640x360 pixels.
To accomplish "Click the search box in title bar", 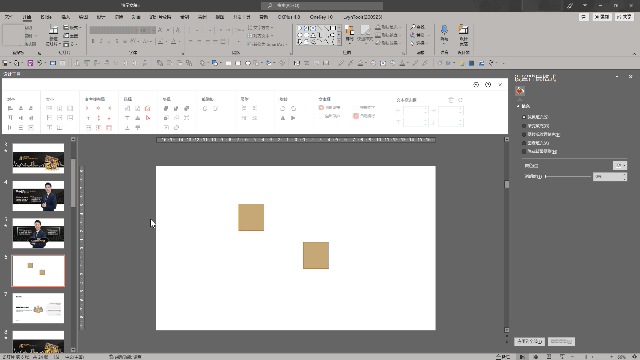I will (x=322, y=5).
